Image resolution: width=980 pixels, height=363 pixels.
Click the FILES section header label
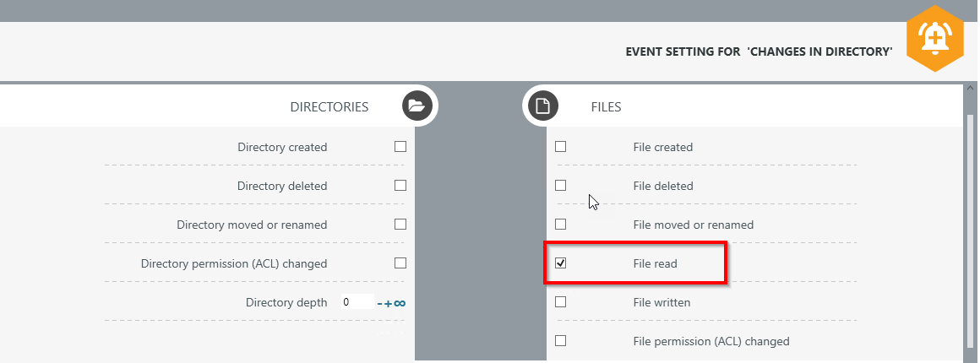606,107
